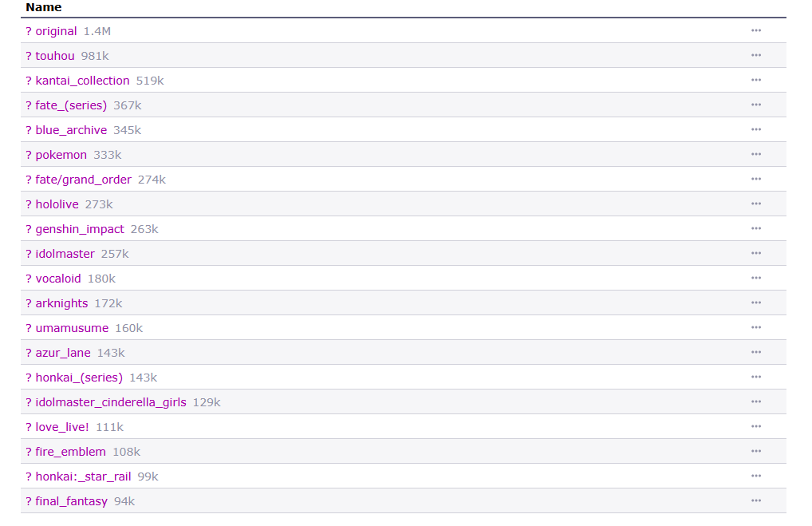Screen dimensions: 812x526
Task: Open the kantai_collection tag link
Action: [82, 81]
